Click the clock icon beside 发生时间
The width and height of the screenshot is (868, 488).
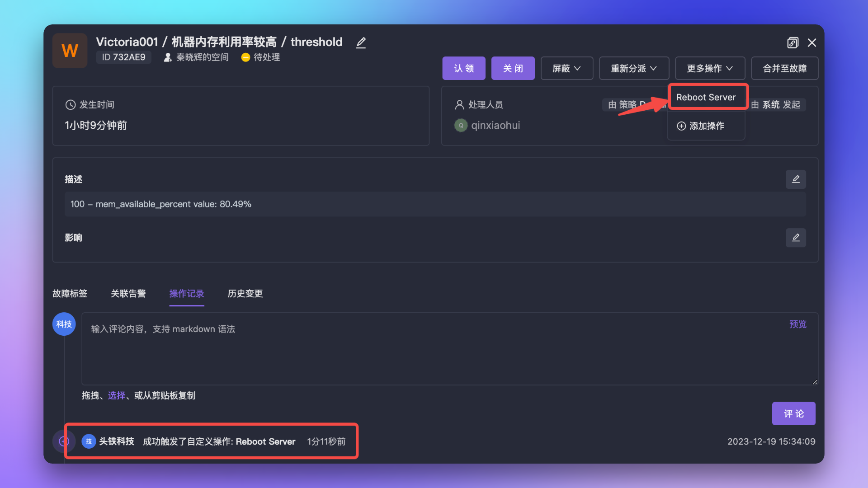(70, 104)
